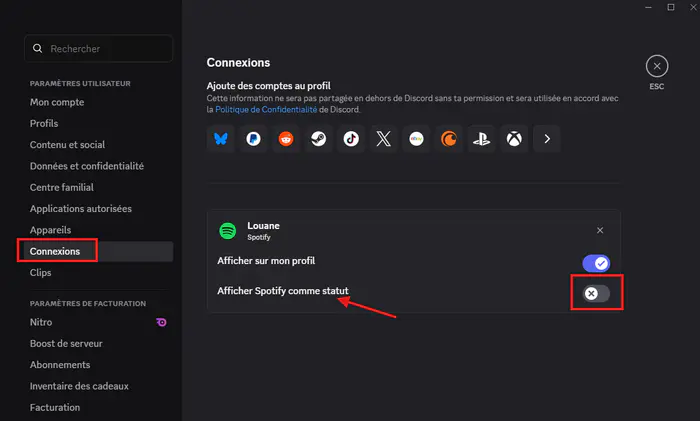
Task: Focus the Rechercher search field
Action: 99,49
